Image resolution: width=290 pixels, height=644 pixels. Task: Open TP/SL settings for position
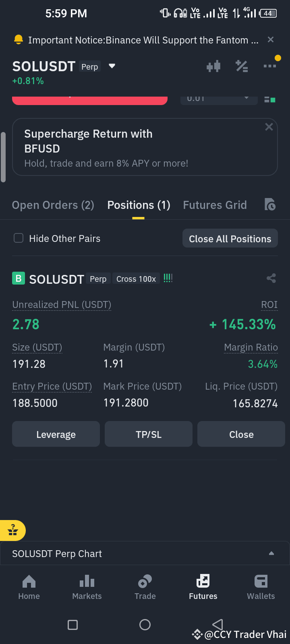click(149, 434)
